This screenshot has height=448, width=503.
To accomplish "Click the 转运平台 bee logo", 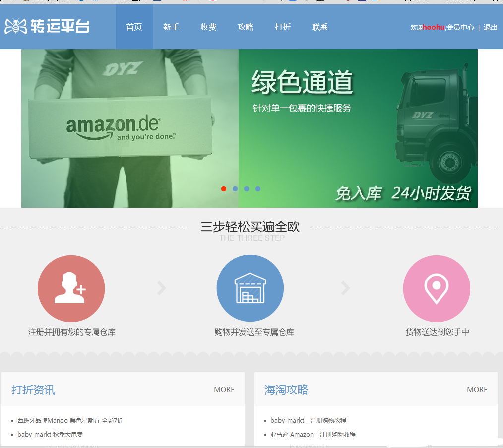I will [x=47, y=26].
